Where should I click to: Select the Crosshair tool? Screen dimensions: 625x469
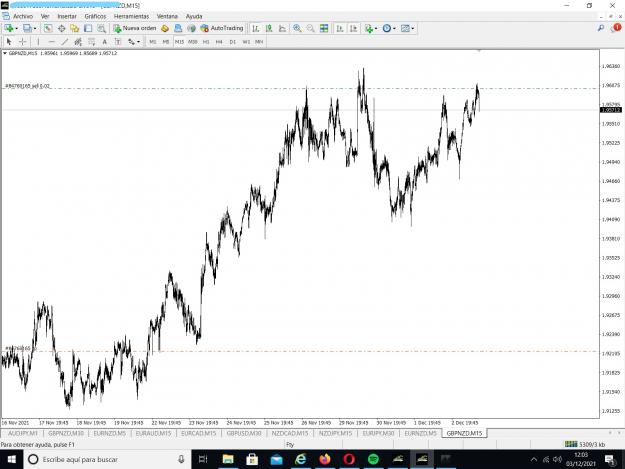point(23,41)
